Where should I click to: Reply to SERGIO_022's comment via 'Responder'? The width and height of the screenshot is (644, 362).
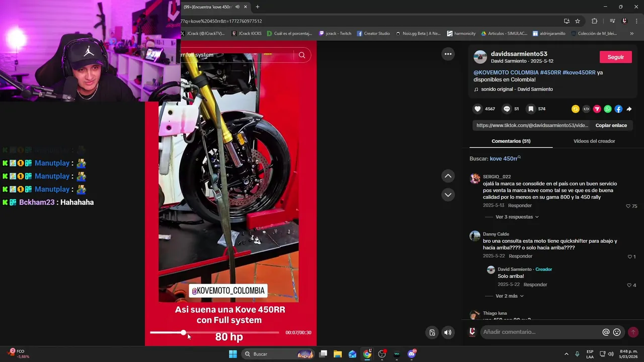point(520,206)
